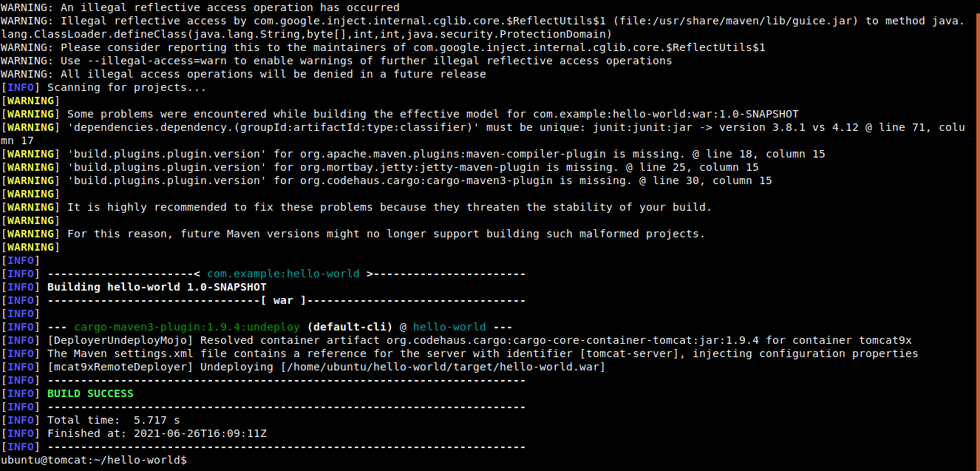Click the Scanning for projects... line

tap(127, 87)
